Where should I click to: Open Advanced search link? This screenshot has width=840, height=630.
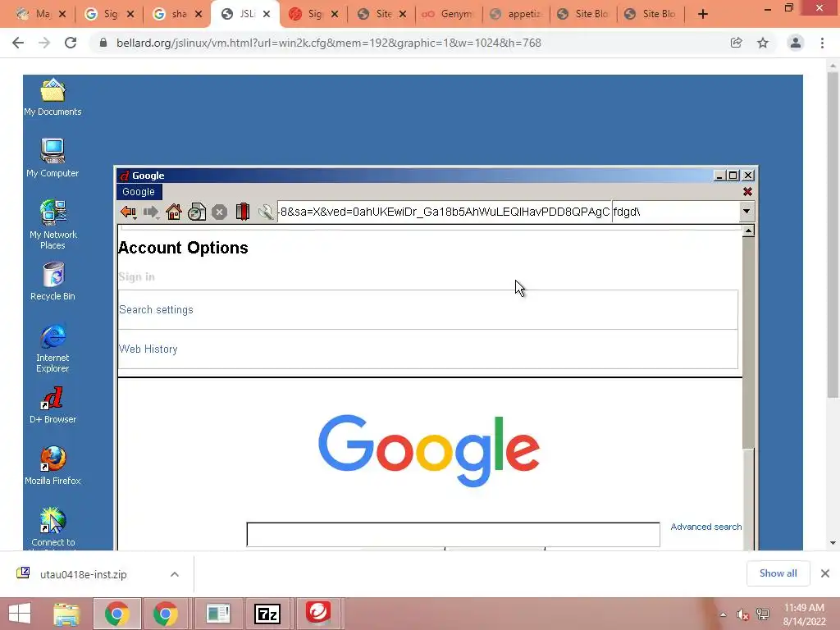tap(706, 527)
